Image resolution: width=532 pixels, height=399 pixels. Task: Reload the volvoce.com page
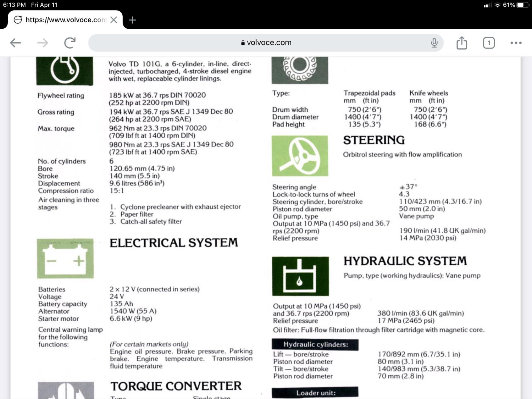coord(70,43)
